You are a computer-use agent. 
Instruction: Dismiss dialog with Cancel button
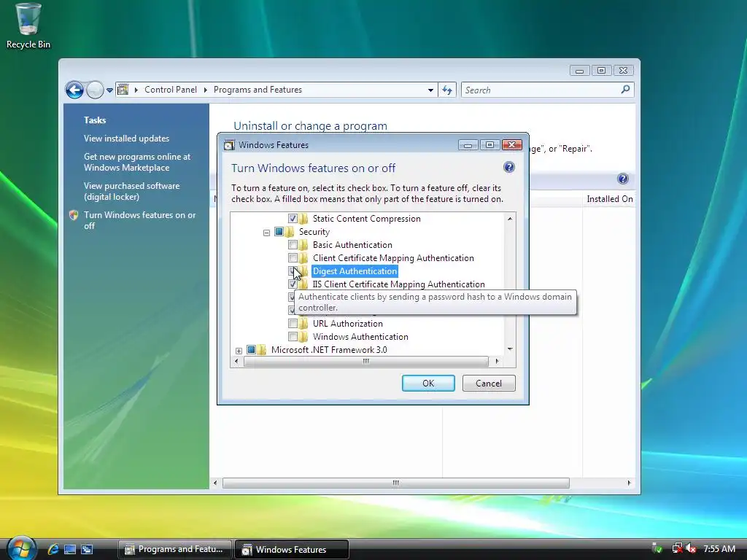[x=489, y=384]
